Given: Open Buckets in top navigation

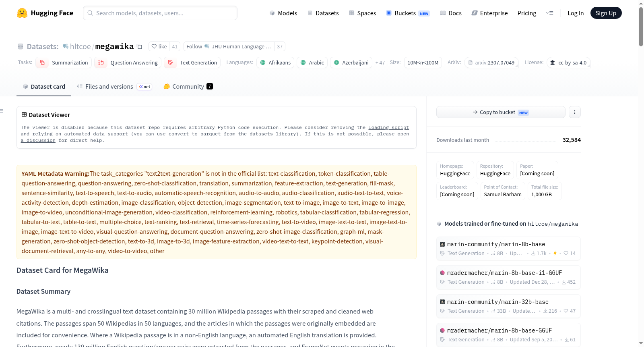Looking at the screenshot, I should 408,13.
